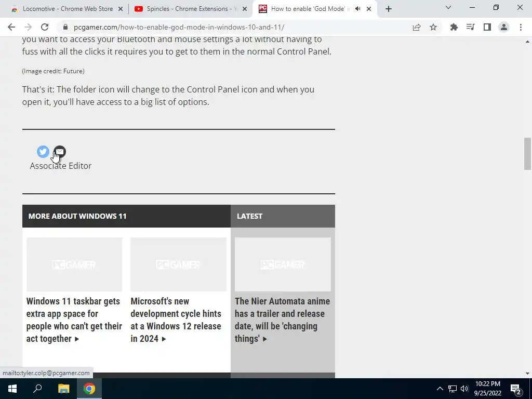Click the page vertical scrollbar thumb
The width and height of the screenshot is (532, 399).
[x=527, y=153]
